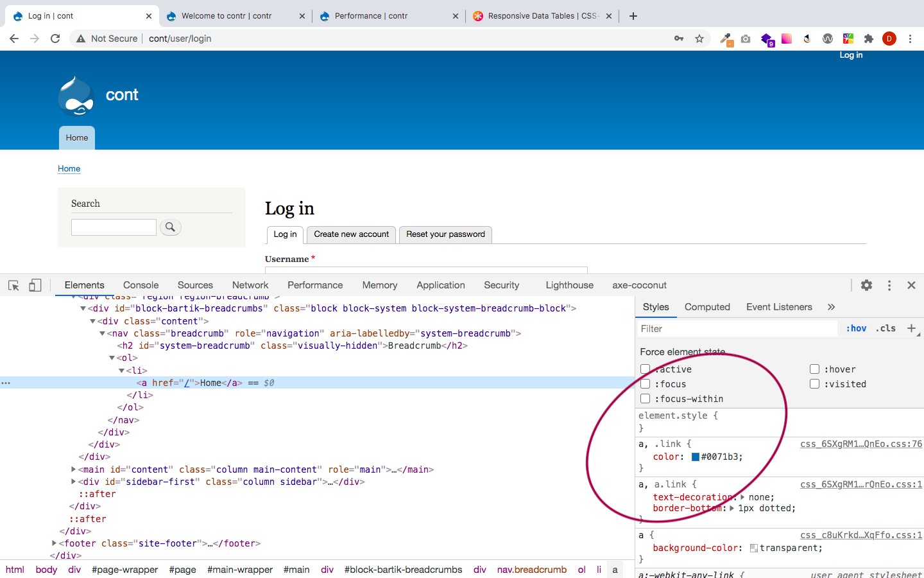The height and width of the screenshot is (578, 924).
Task: Expand the main#content element
Action: click(73, 469)
